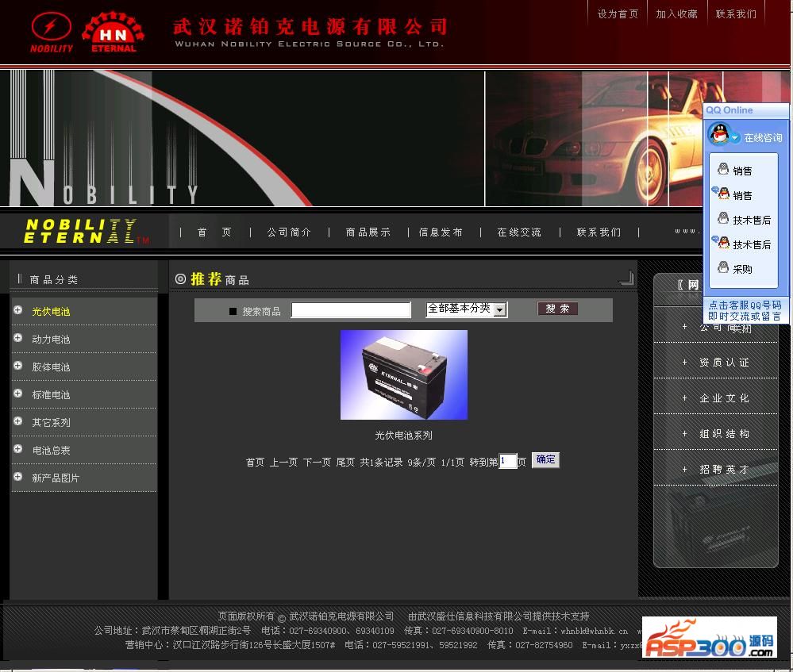Click 联系我们 at the top right
This screenshot has height=672, width=793.
coord(736,14)
